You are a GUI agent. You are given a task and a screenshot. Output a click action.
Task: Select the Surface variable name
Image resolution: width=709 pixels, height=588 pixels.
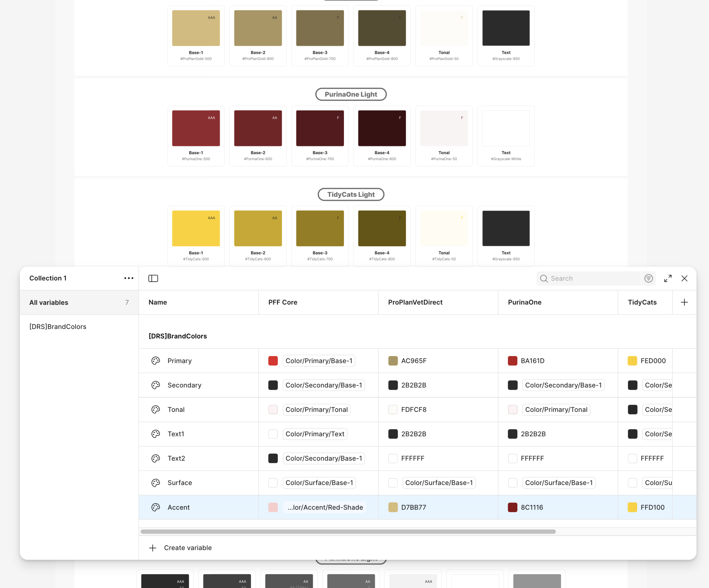point(180,483)
